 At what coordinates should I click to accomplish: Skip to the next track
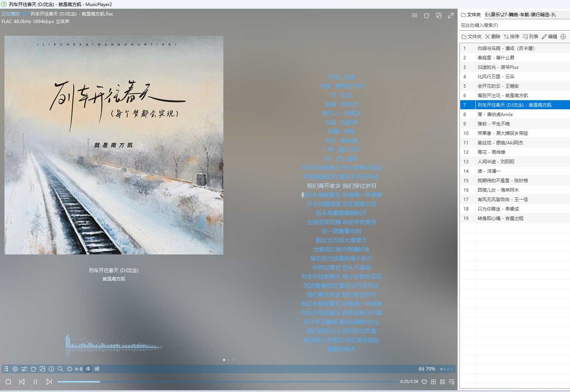click(49, 382)
